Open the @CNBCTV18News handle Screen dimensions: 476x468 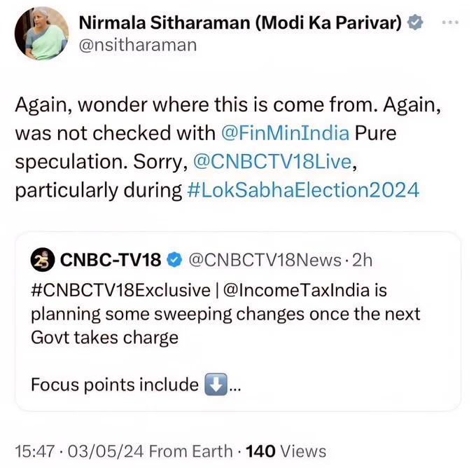pyautogui.click(x=265, y=260)
